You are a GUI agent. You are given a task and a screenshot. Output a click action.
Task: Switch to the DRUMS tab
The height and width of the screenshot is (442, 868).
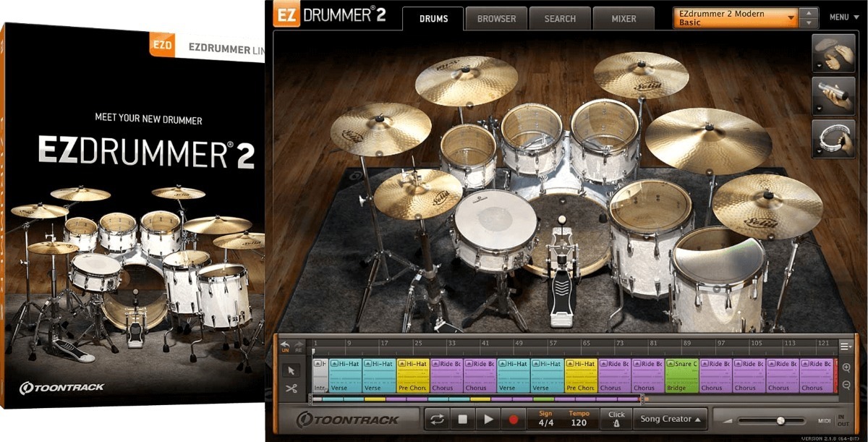(433, 19)
